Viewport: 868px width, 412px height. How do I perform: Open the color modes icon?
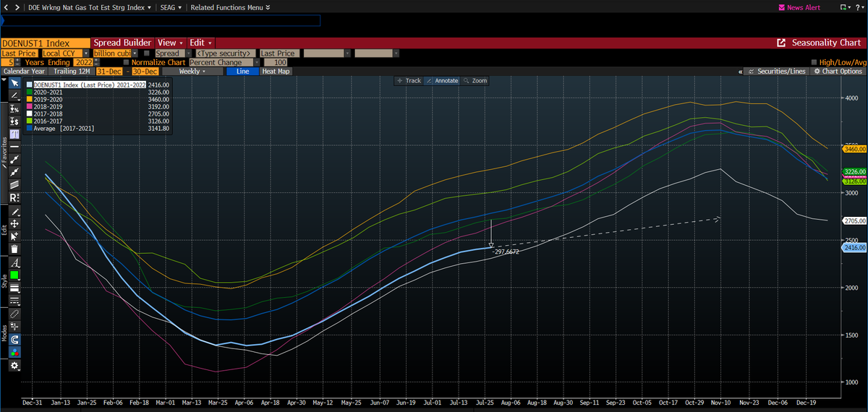pos(14,352)
